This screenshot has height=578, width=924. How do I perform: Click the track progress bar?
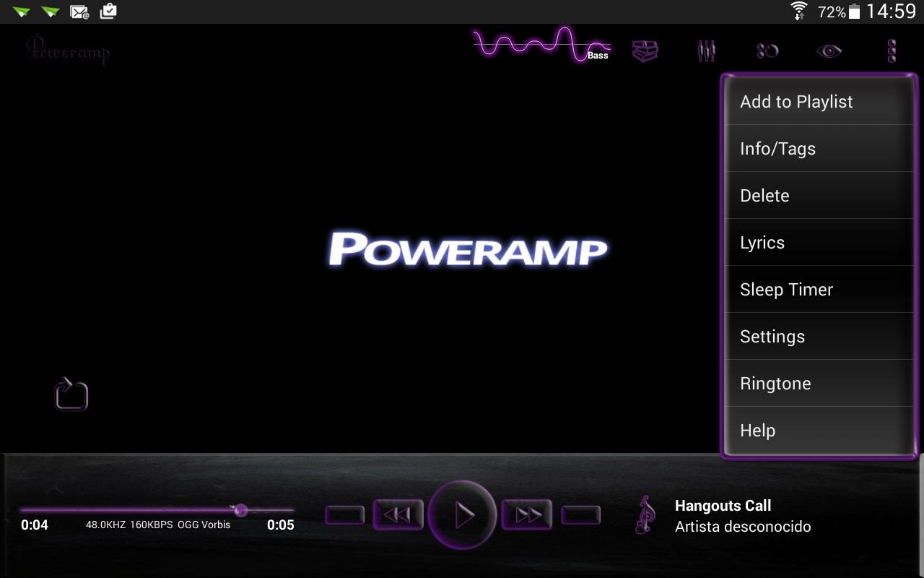(157, 511)
